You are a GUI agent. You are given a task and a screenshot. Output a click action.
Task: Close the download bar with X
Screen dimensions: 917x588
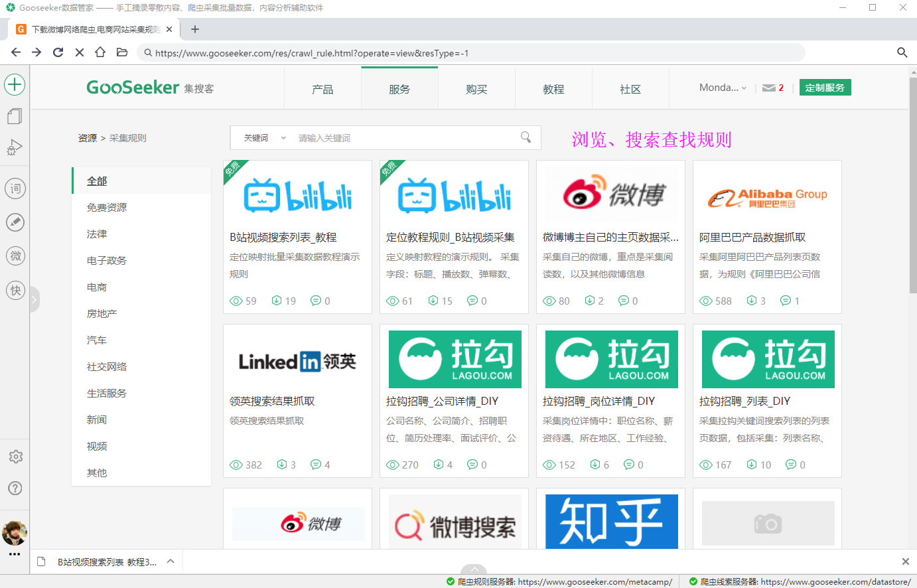tap(906, 561)
